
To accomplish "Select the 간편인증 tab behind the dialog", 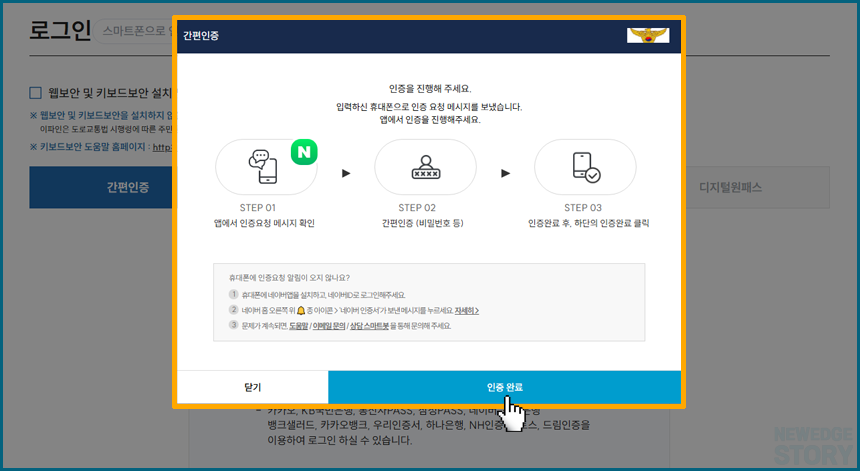I will tap(103, 188).
